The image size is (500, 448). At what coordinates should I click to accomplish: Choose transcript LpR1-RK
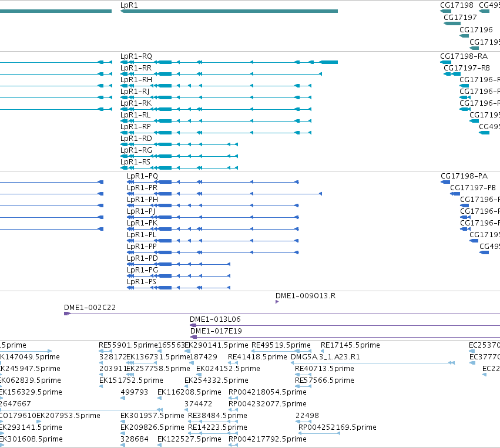point(136,103)
